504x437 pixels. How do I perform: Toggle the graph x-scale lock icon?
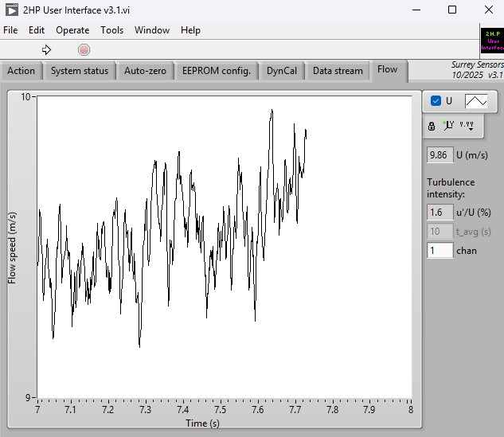click(x=432, y=126)
